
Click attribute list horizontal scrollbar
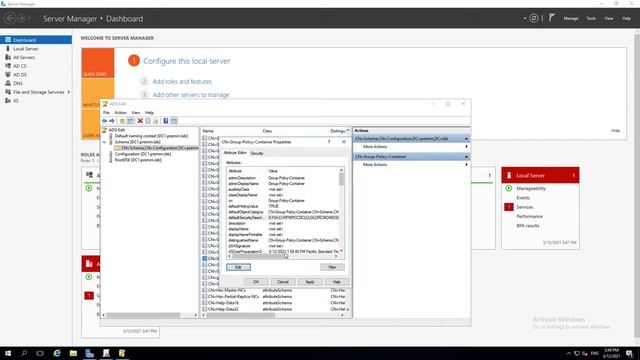click(283, 256)
